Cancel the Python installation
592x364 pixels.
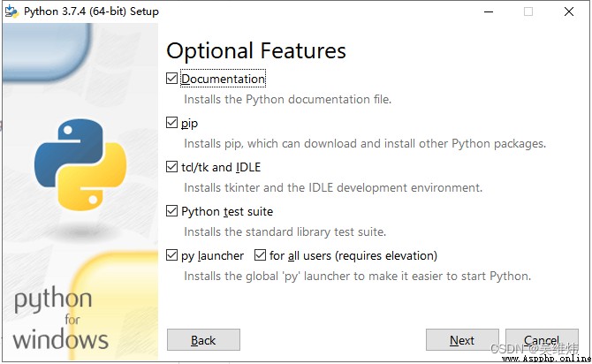(x=542, y=340)
